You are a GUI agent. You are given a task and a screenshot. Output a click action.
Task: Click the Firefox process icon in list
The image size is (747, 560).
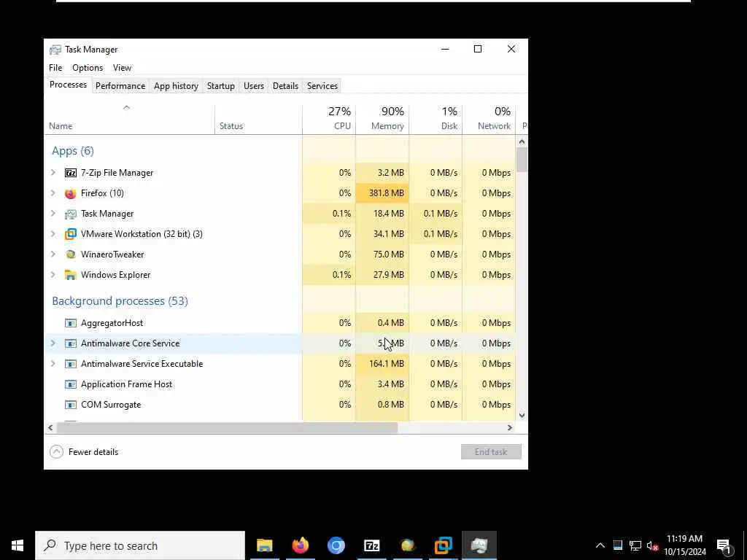[71, 193]
